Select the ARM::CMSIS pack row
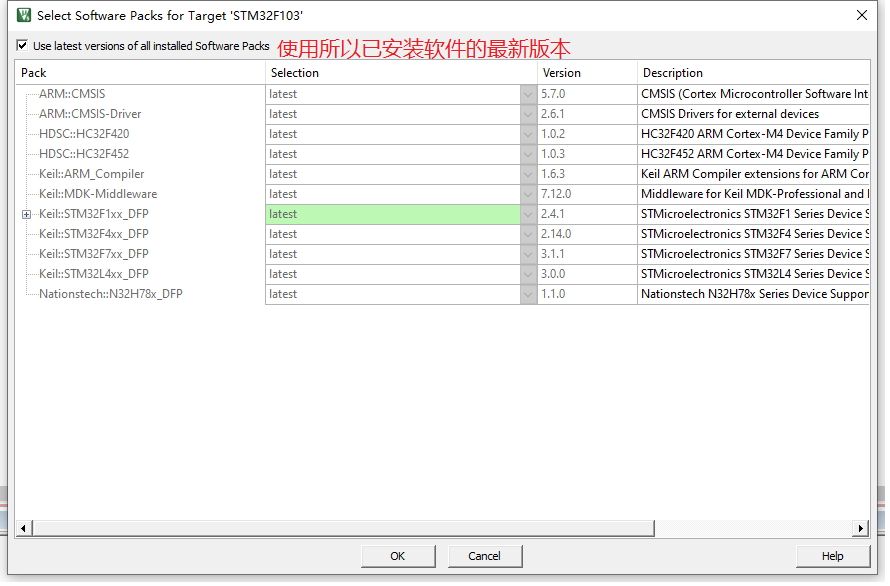Screen dimensions: 890x586 pyautogui.click(x=72, y=94)
